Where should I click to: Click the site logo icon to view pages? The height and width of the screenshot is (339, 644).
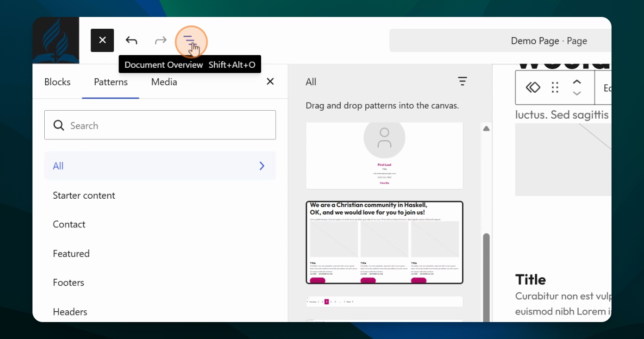click(x=56, y=40)
